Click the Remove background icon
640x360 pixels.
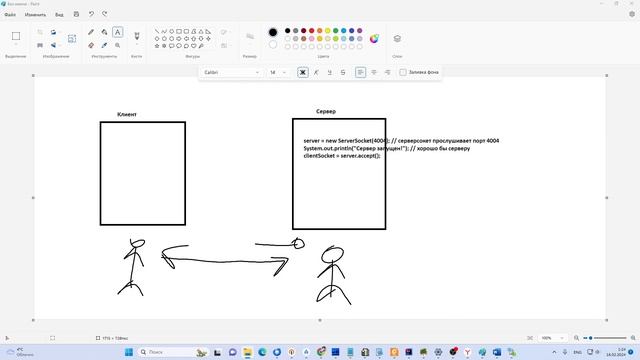tap(40, 45)
